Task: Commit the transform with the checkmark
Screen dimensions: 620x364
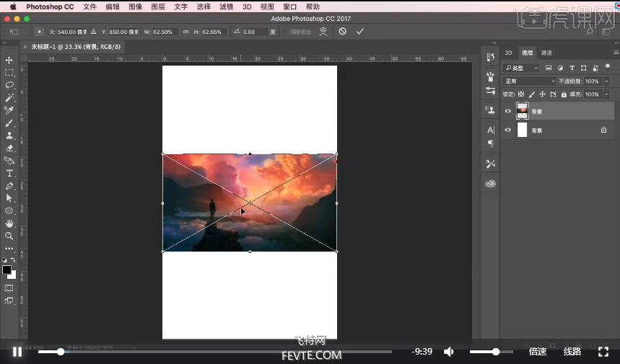Action: pyautogui.click(x=360, y=31)
